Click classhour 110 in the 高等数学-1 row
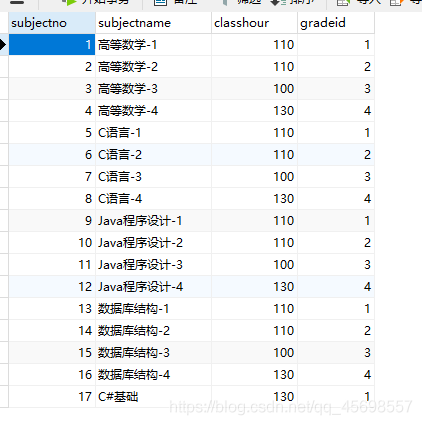The height and width of the screenshot is (425, 422). coord(254,45)
